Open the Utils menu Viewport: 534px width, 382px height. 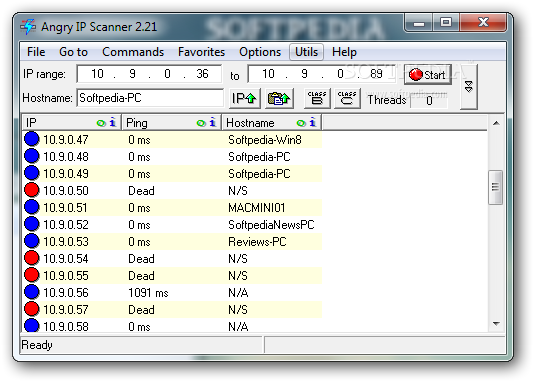tap(306, 52)
